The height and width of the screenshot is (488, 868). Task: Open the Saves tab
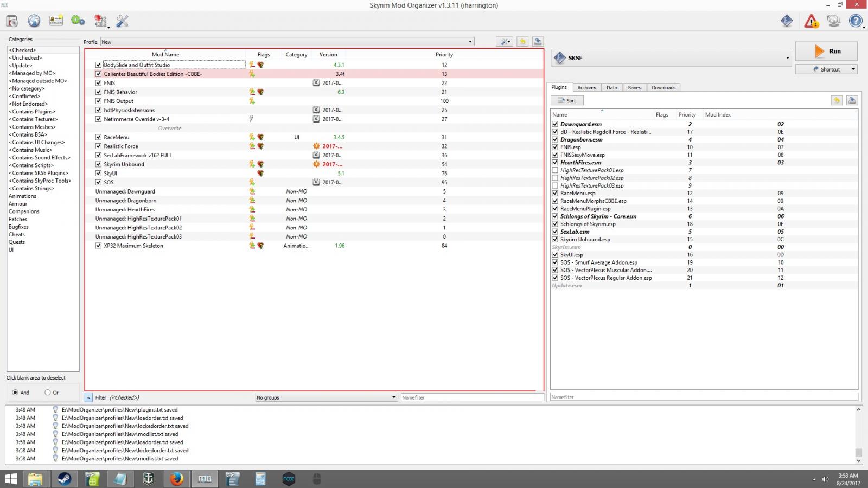pos(634,88)
